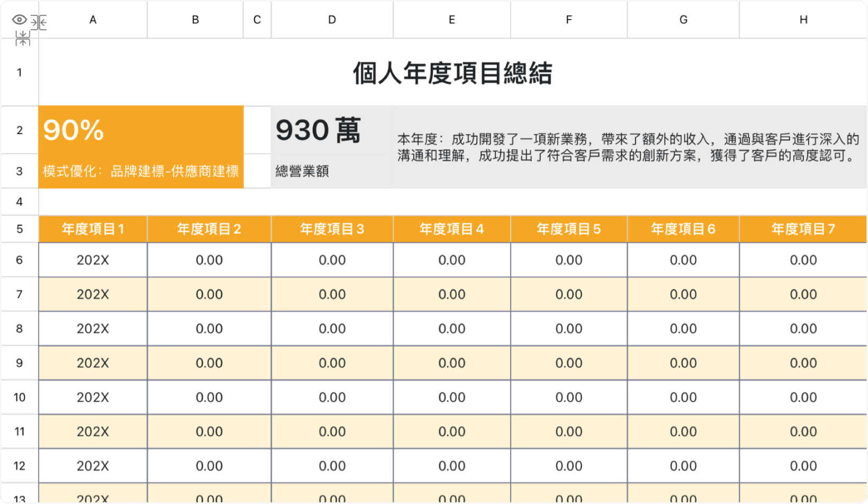Select 0.00 under 年度項目 4 in row 8
The image size is (868, 504).
tap(451, 329)
